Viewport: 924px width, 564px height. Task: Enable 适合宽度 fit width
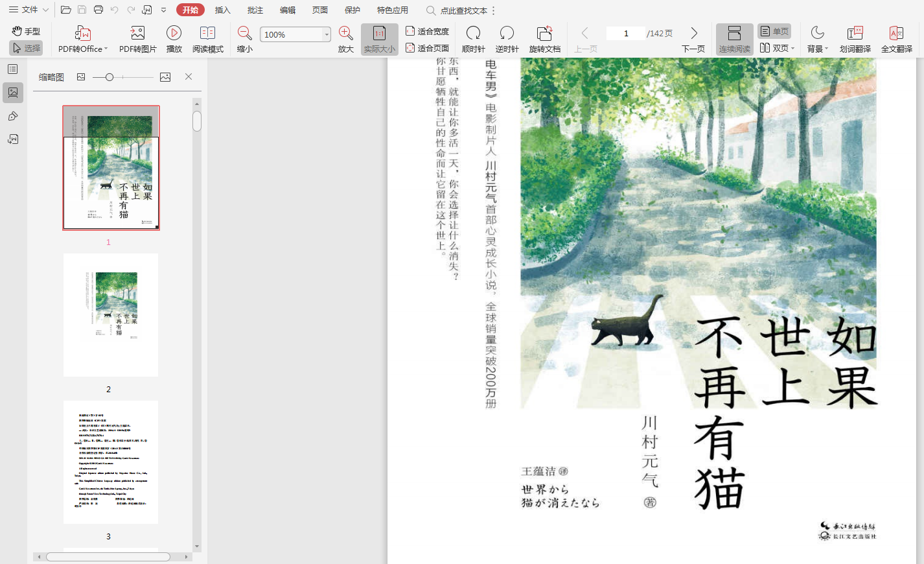[428, 31]
